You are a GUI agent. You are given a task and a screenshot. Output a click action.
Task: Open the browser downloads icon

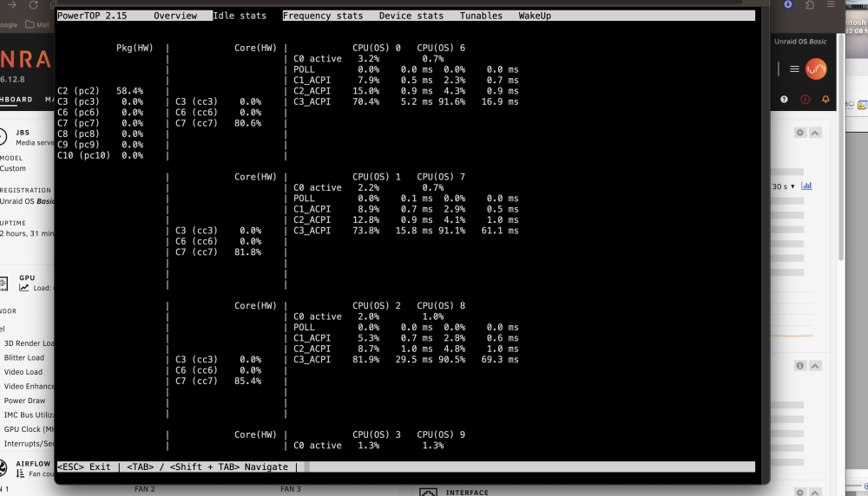click(x=788, y=4)
